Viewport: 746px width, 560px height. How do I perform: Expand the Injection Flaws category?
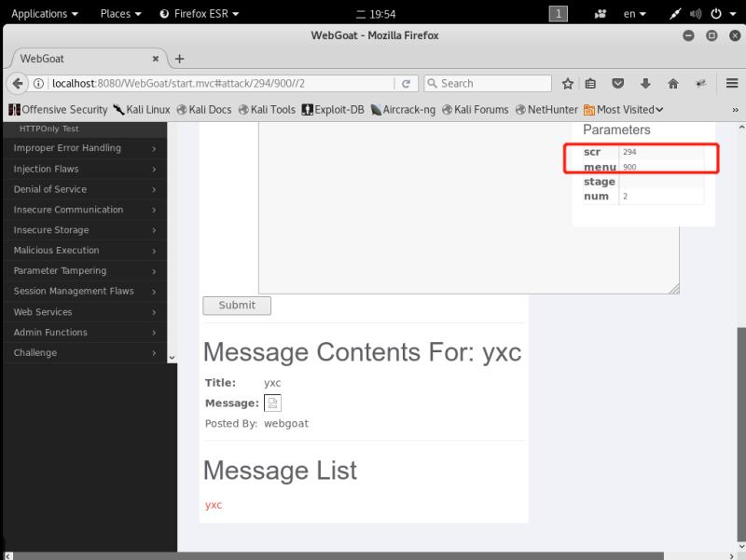coord(85,169)
